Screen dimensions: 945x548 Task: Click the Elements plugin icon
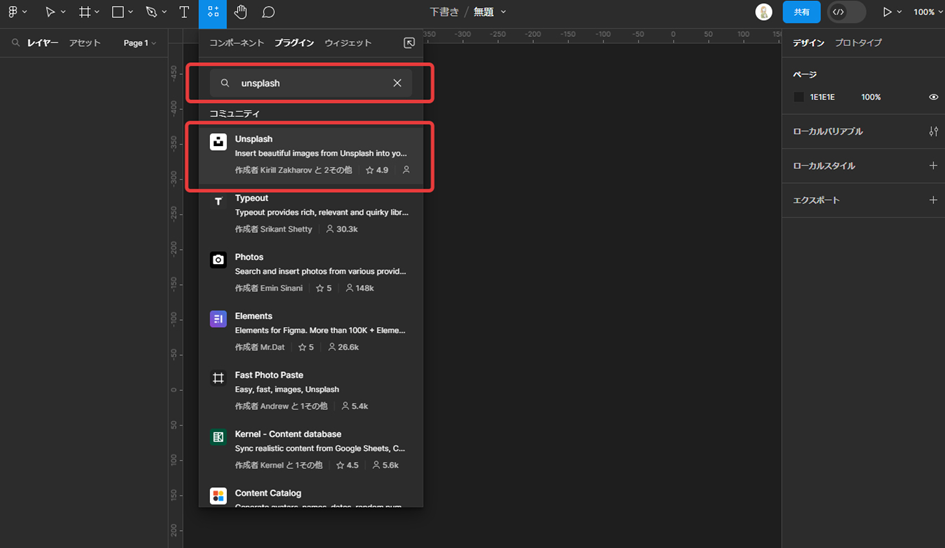click(x=218, y=319)
